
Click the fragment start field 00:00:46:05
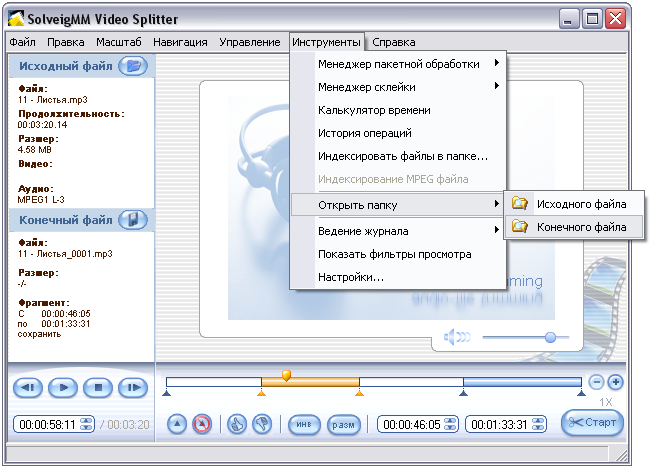click(411, 424)
